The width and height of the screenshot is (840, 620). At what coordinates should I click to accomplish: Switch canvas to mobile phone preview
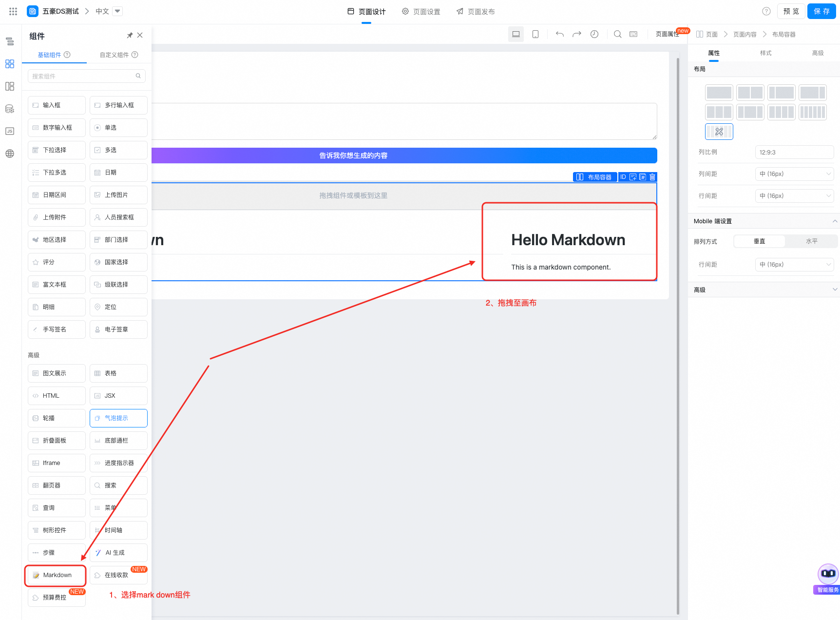[535, 34]
